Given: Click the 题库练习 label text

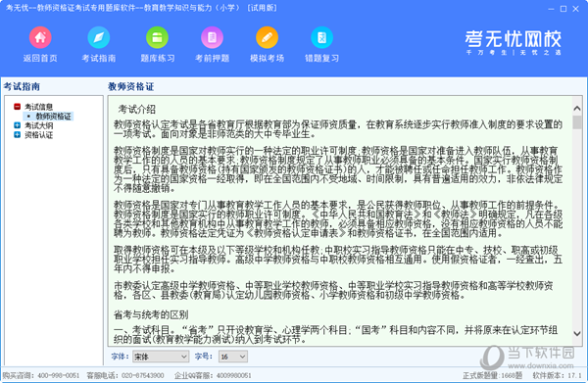Looking at the screenshot, I should [x=158, y=58].
